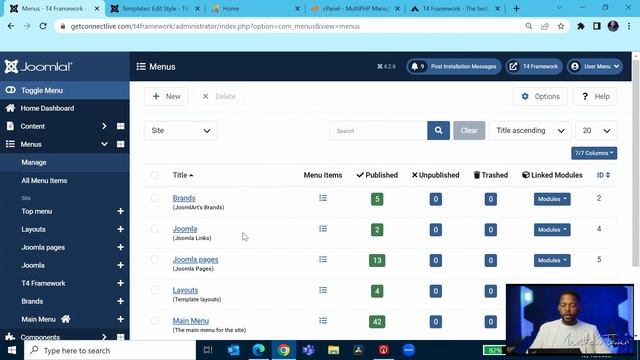The height and width of the screenshot is (360, 640).
Task: Switch to the cPanel MultiPHP tab
Action: pyautogui.click(x=354, y=9)
